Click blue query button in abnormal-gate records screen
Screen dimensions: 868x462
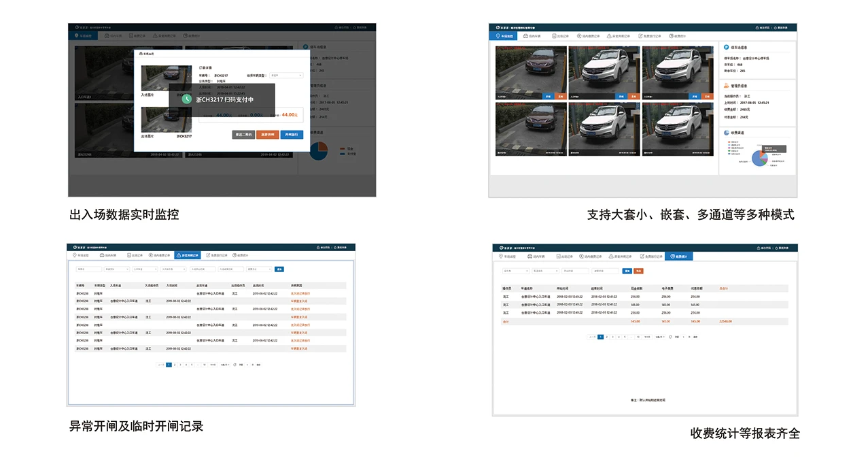pyautogui.click(x=279, y=269)
